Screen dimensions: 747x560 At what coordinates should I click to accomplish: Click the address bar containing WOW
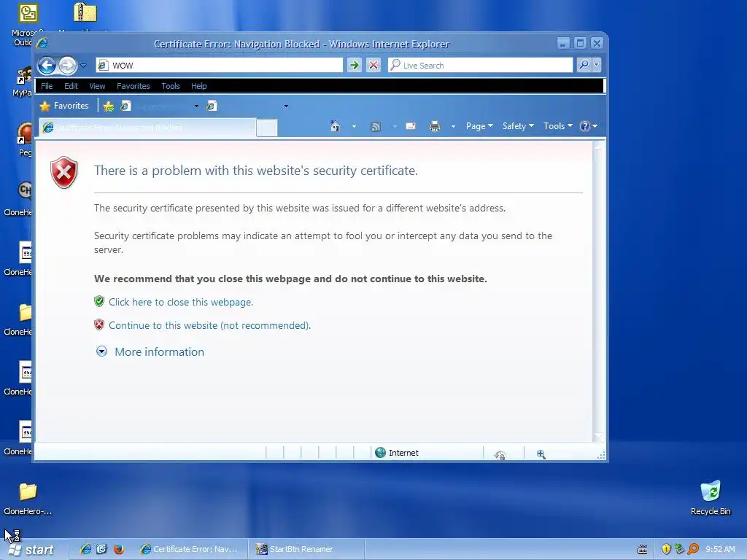pyautogui.click(x=219, y=65)
